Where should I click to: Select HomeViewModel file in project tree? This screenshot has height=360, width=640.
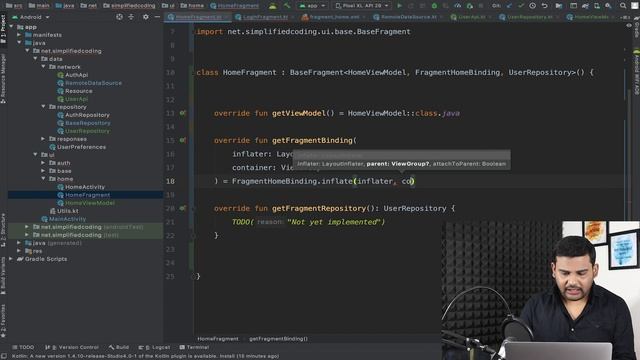(89, 203)
